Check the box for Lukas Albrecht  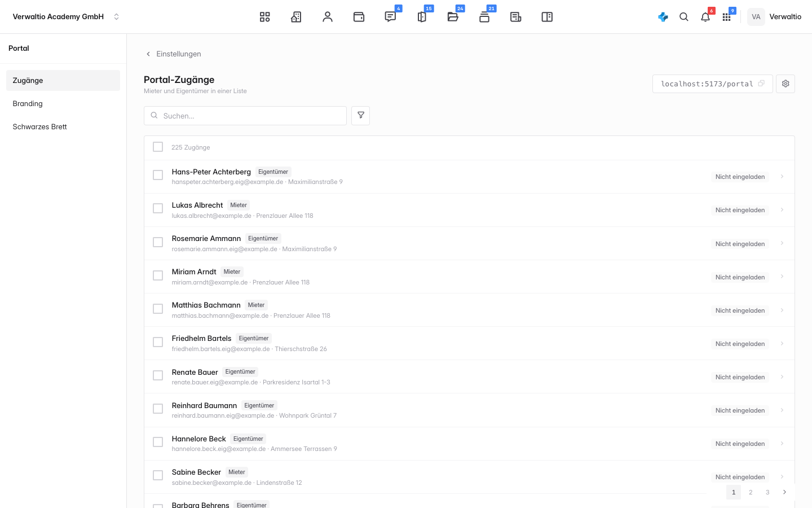tap(158, 208)
